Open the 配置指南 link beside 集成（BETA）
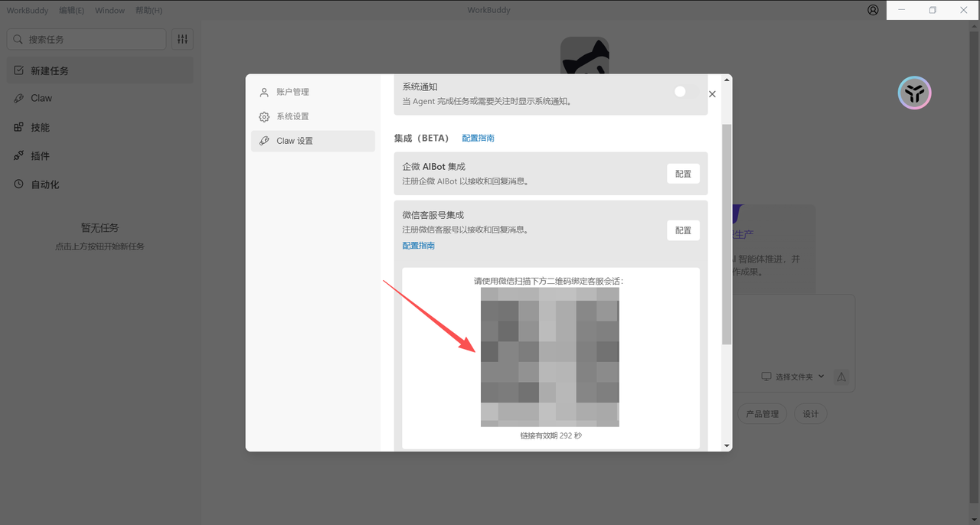Viewport: 980px width, 525px height. click(479, 139)
